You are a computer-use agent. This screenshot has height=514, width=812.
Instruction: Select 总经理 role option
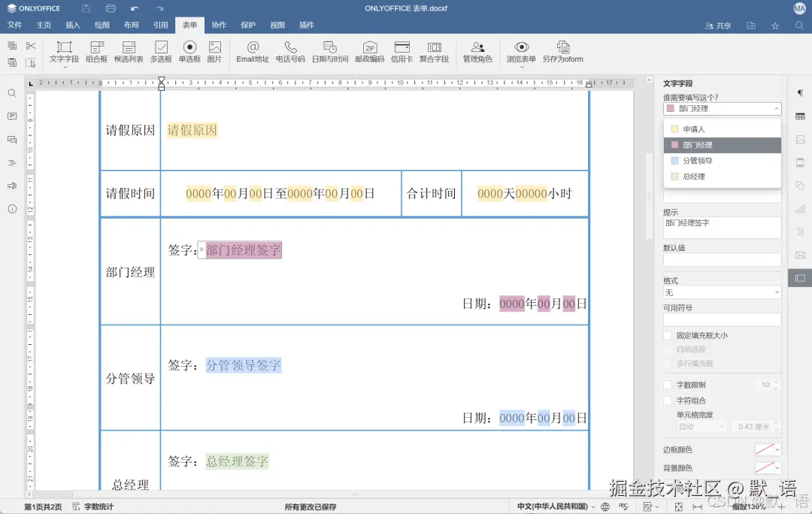[x=722, y=177]
